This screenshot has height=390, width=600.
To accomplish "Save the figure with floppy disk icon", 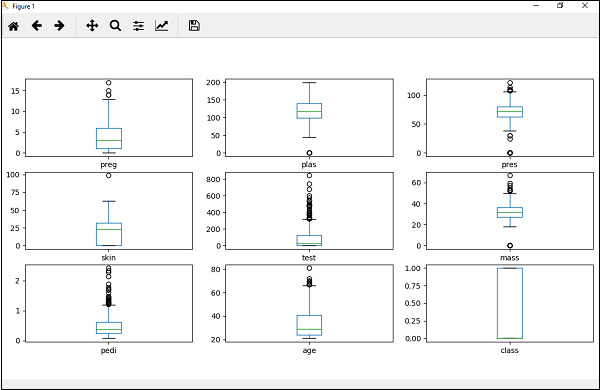I will tap(194, 26).
